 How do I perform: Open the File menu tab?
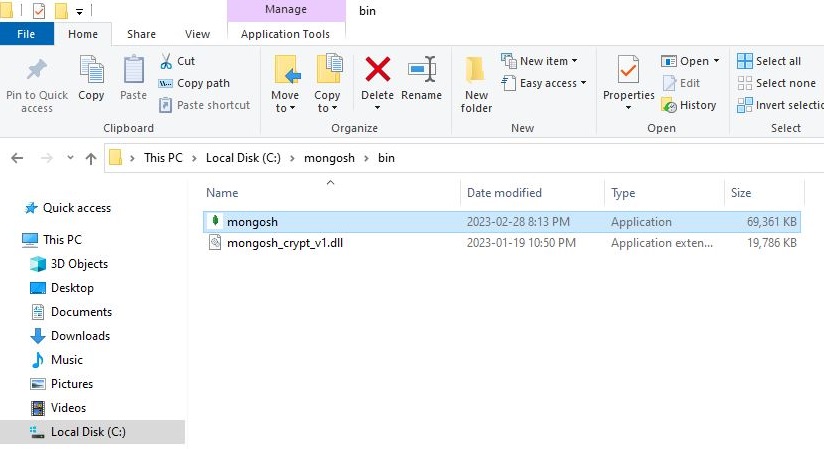coord(26,34)
